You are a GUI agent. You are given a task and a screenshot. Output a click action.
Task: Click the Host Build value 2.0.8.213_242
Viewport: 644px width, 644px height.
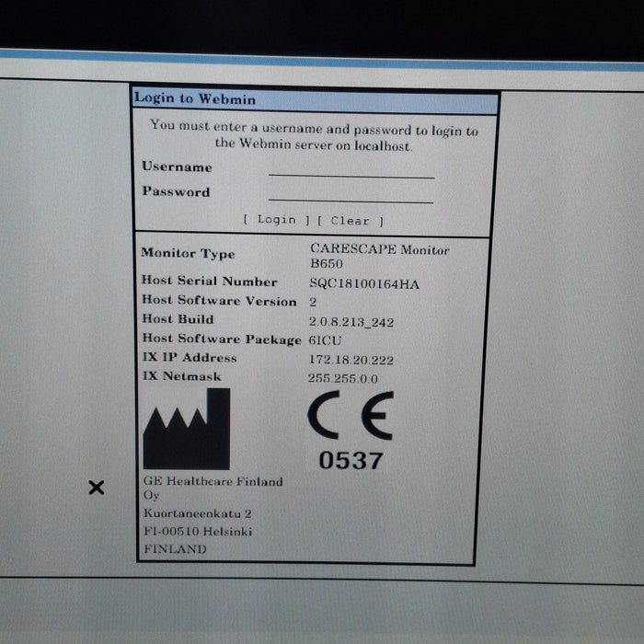click(351, 322)
